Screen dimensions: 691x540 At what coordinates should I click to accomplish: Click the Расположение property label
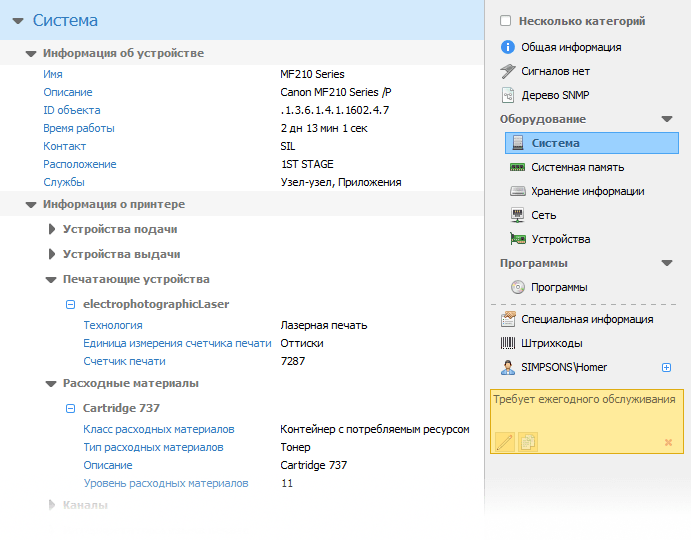80,164
